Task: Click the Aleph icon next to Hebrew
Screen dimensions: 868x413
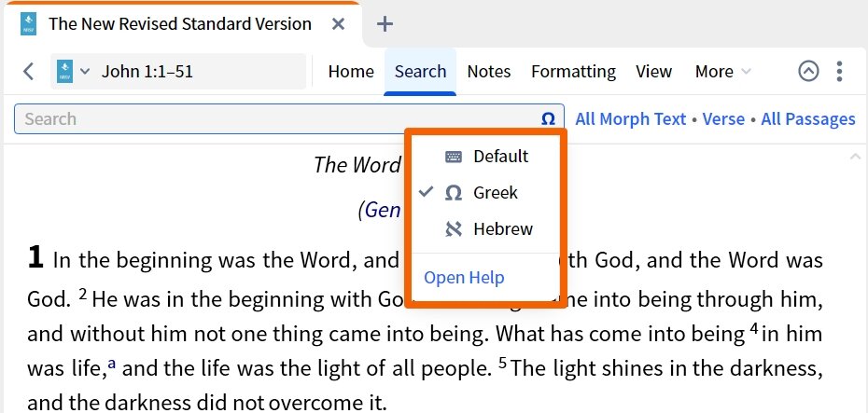Action: (454, 229)
